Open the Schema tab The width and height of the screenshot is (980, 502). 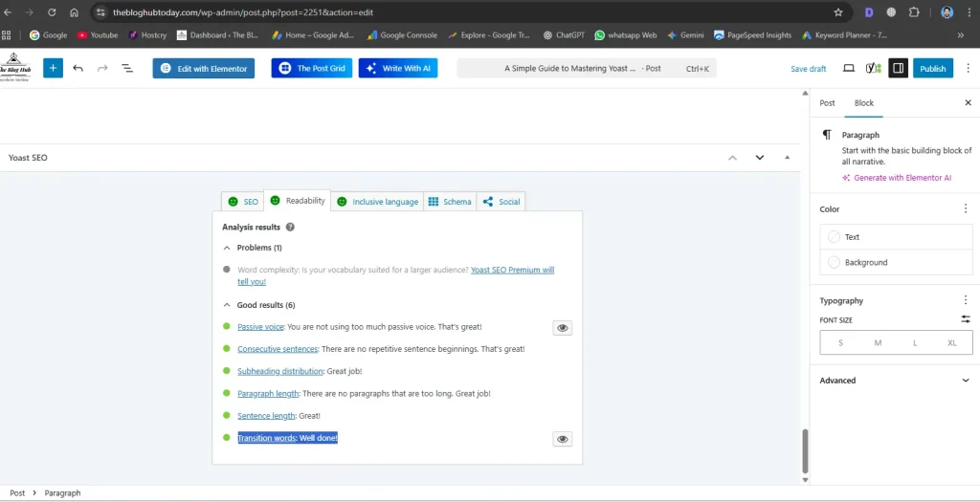point(450,202)
